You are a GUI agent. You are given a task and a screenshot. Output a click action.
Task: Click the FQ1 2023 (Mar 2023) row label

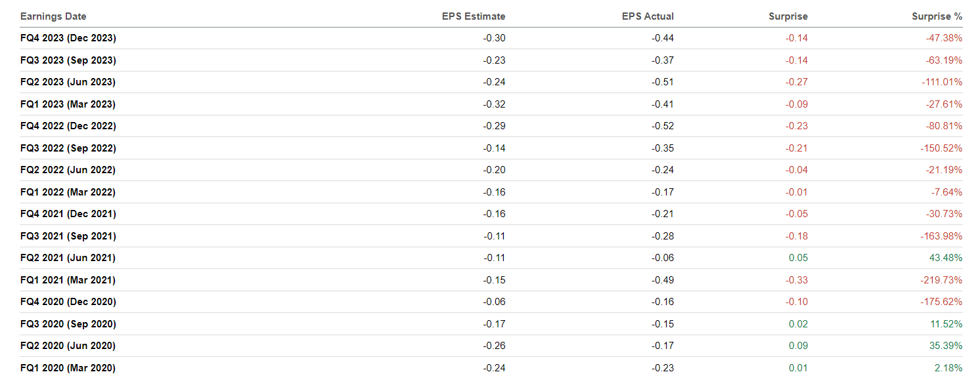tap(68, 104)
